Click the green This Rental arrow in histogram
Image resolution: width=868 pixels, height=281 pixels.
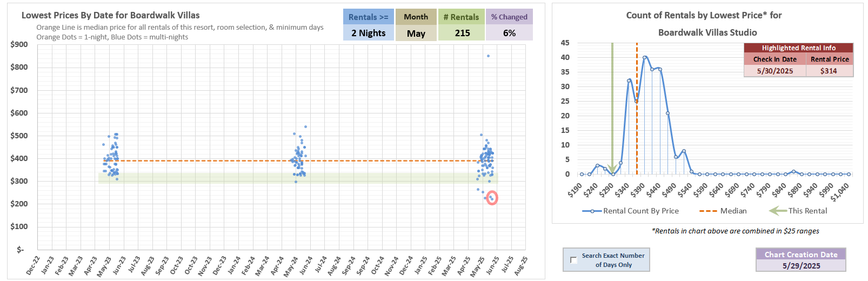[612, 108]
